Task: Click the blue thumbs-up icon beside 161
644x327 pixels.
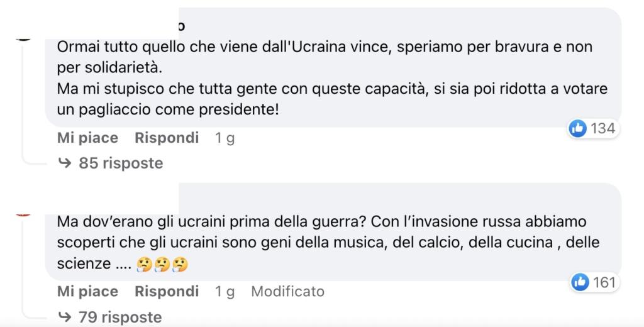Action: pyautogui.click(x=580, y=282)
